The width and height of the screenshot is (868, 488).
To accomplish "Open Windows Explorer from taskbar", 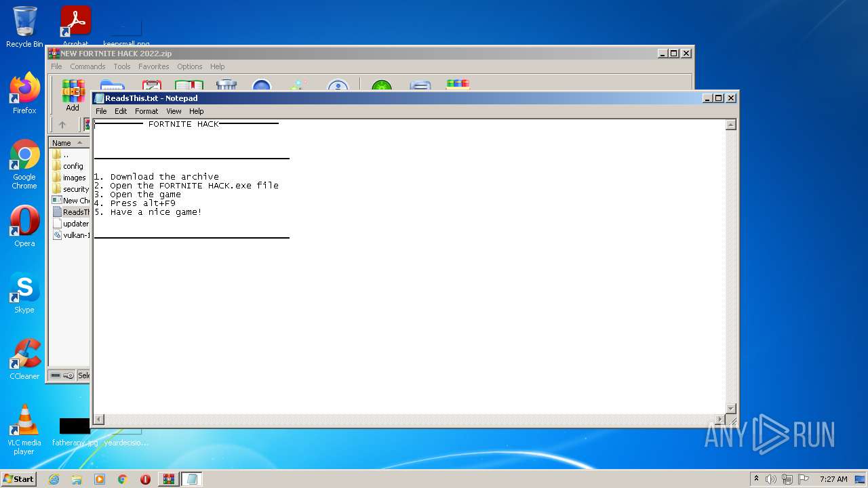I will tap(77, 479).
